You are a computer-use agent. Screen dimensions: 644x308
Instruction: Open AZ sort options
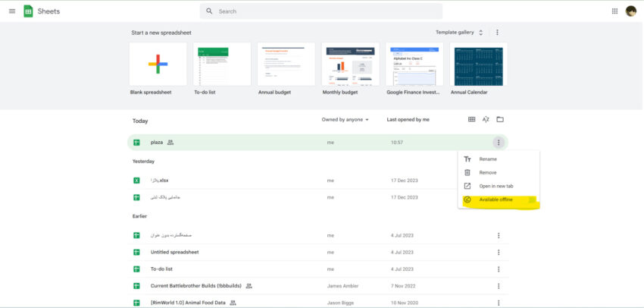click(486, 119)
